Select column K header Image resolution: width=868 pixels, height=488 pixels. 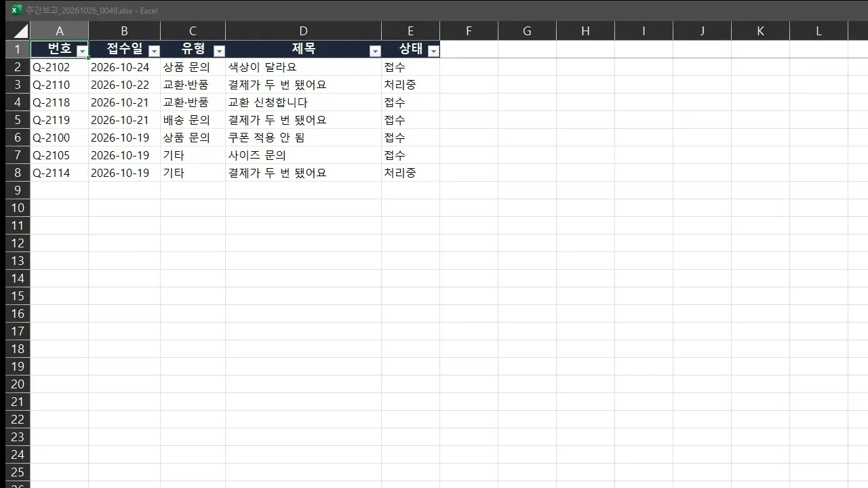(760, 30)
